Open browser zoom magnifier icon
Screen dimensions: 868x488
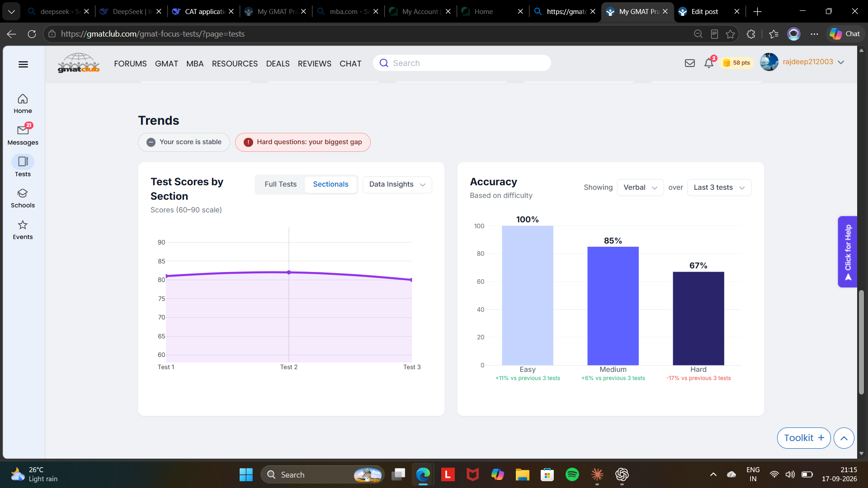pyautogui.click(x=698, y=34)
